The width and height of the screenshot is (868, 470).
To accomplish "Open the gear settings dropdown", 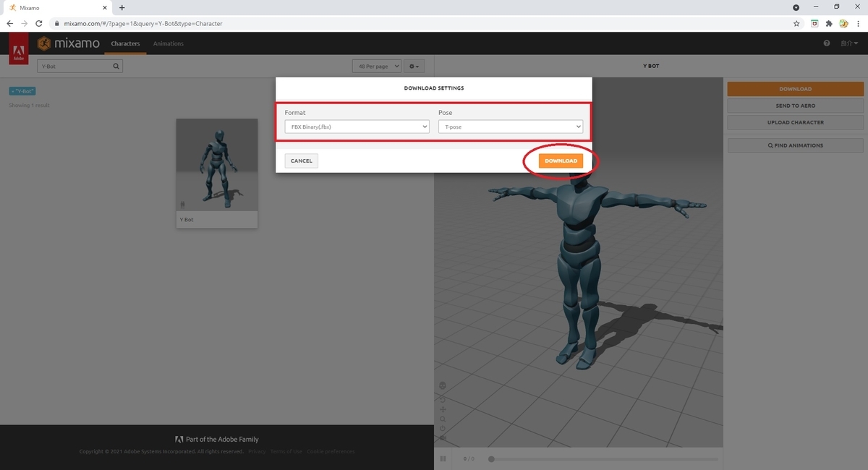I will [414, 66].
